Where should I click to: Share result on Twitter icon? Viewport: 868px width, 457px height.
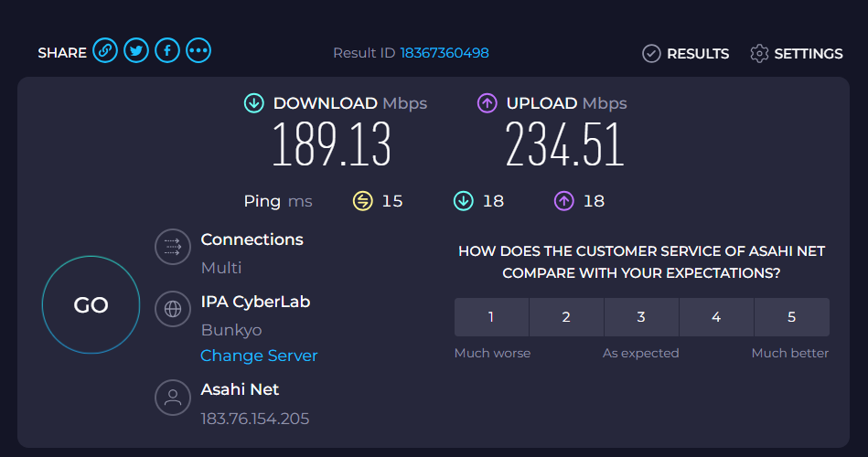coord(136,52)
